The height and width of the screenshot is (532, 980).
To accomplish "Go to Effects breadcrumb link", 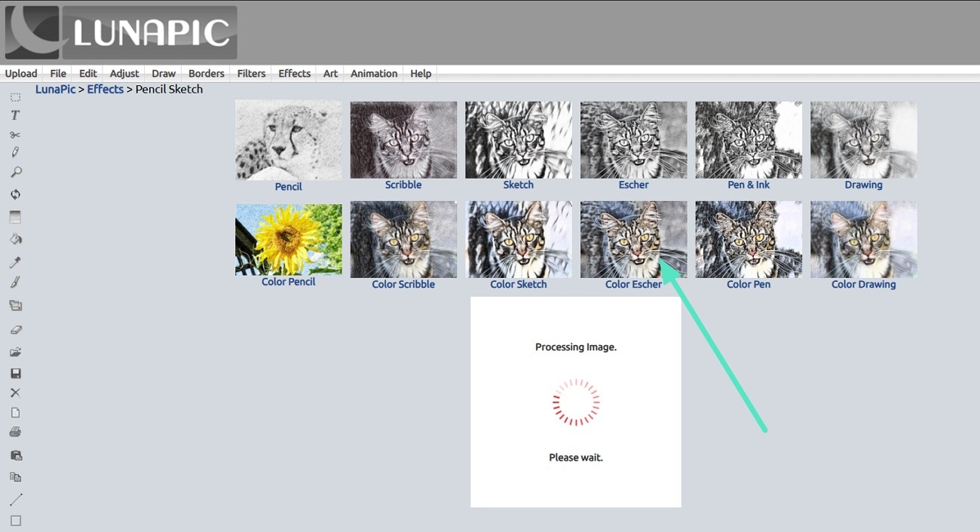I will pos(106,89).
